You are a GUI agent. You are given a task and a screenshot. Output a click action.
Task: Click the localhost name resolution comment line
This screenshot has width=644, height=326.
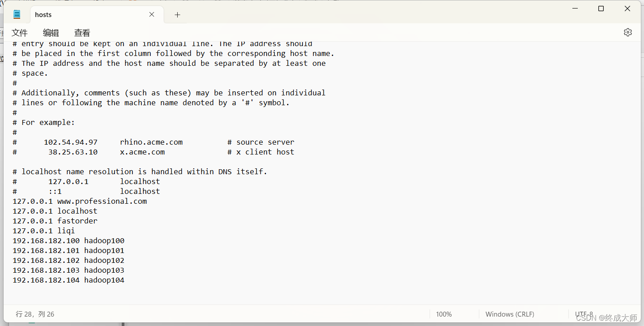(140, 172)
